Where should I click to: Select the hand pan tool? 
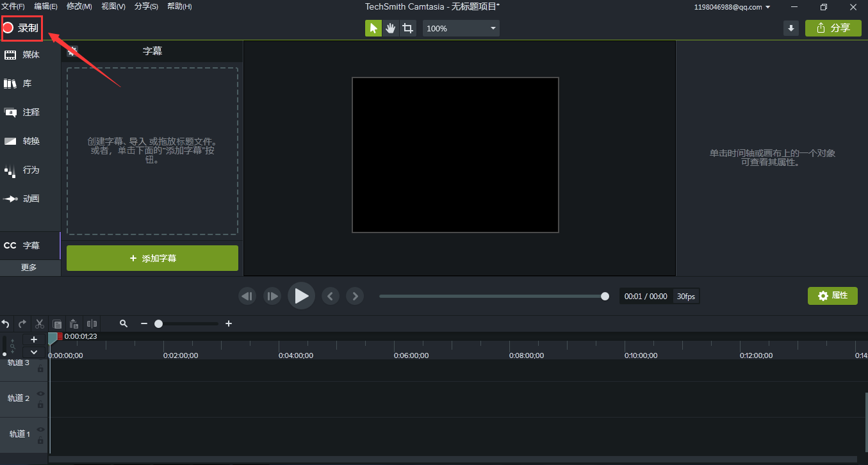[x=391, y=28]
